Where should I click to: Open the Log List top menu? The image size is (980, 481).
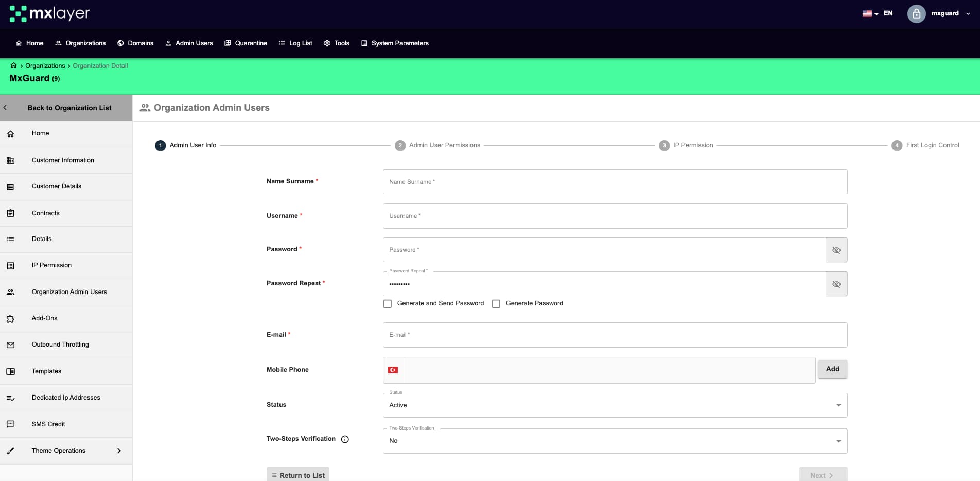click(295, 43)
